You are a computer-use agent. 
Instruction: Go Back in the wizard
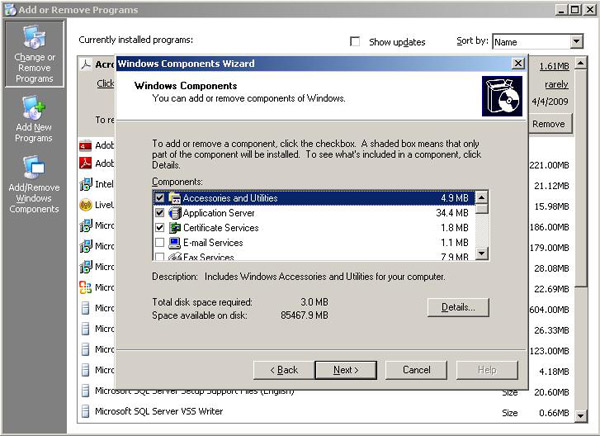284,370
